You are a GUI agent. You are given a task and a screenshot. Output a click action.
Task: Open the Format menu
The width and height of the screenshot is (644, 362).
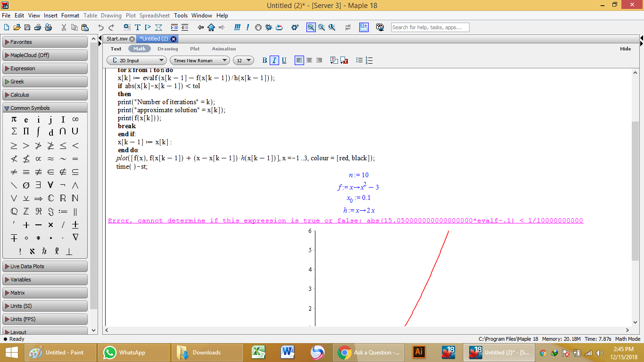pos(70,16)
